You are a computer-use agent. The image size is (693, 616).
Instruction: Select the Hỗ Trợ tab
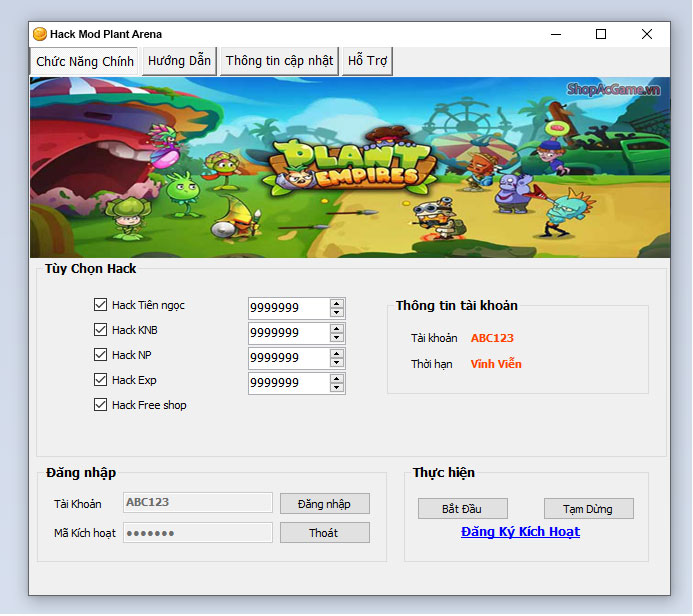tap(367, 61)
